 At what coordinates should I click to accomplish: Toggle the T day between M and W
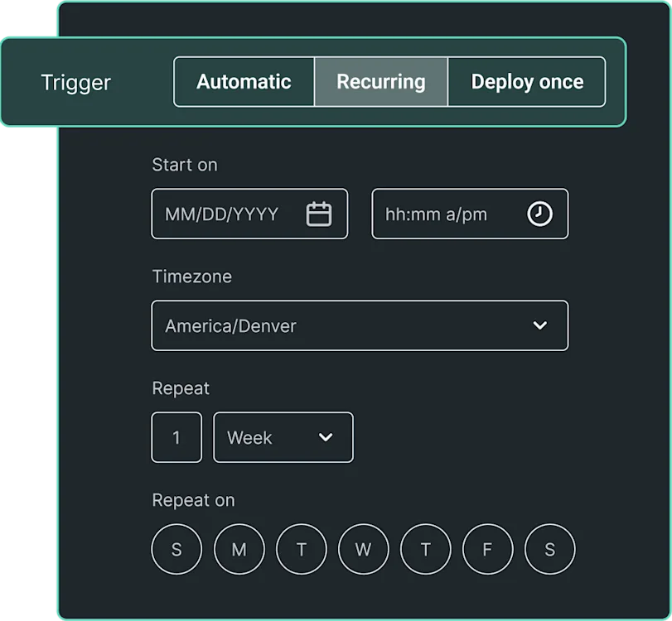click(302, 549)
